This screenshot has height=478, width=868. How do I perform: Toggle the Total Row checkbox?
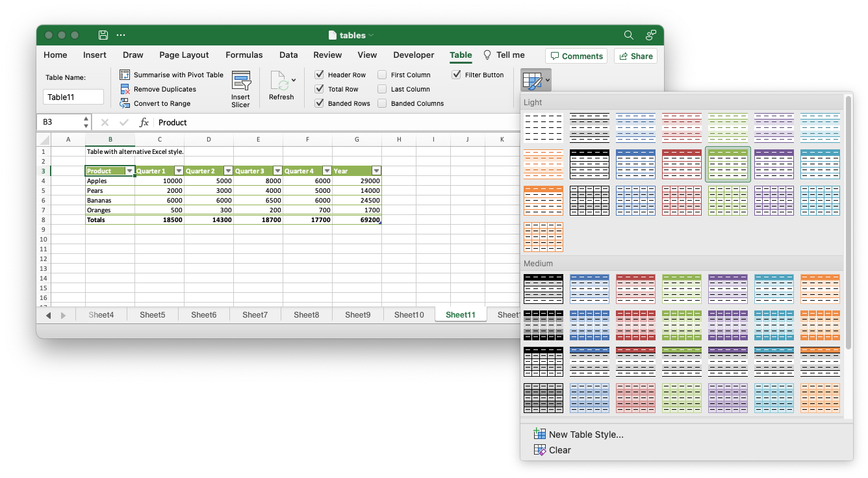319,89
